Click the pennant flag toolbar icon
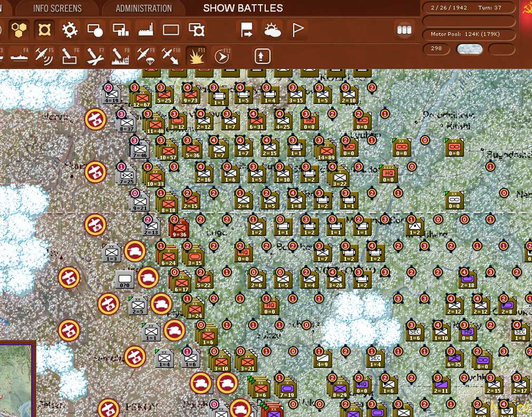532x417 pixels. 297,30
